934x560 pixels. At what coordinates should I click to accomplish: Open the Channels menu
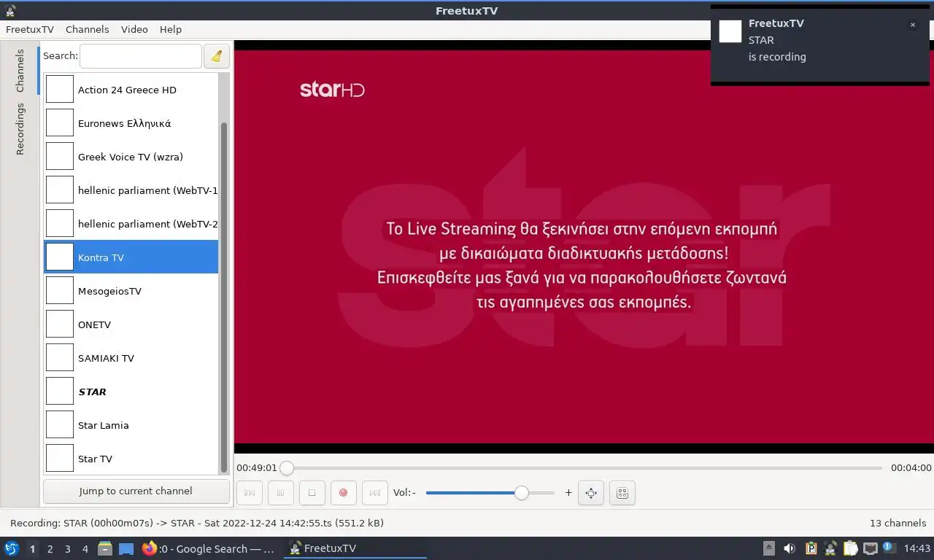87,29
